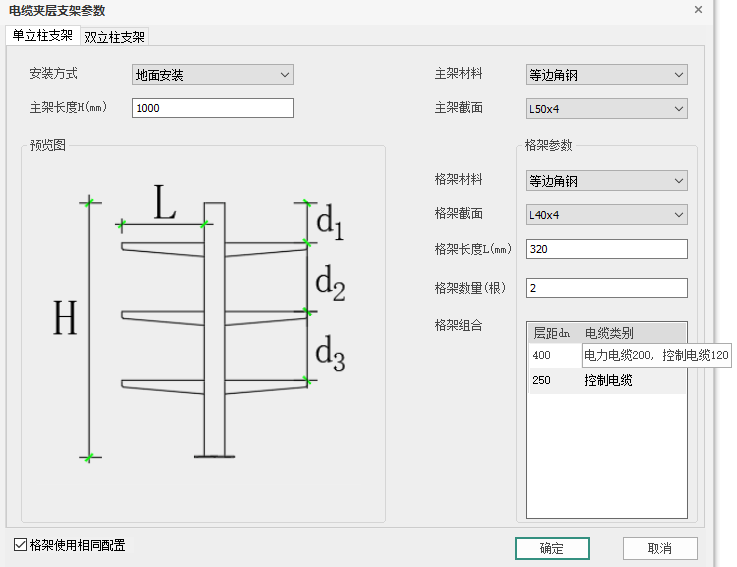The height and width of the screenshot is (567, 737).
Task: Expand the 主架材料 dropdown
Action: coord(606,75)
